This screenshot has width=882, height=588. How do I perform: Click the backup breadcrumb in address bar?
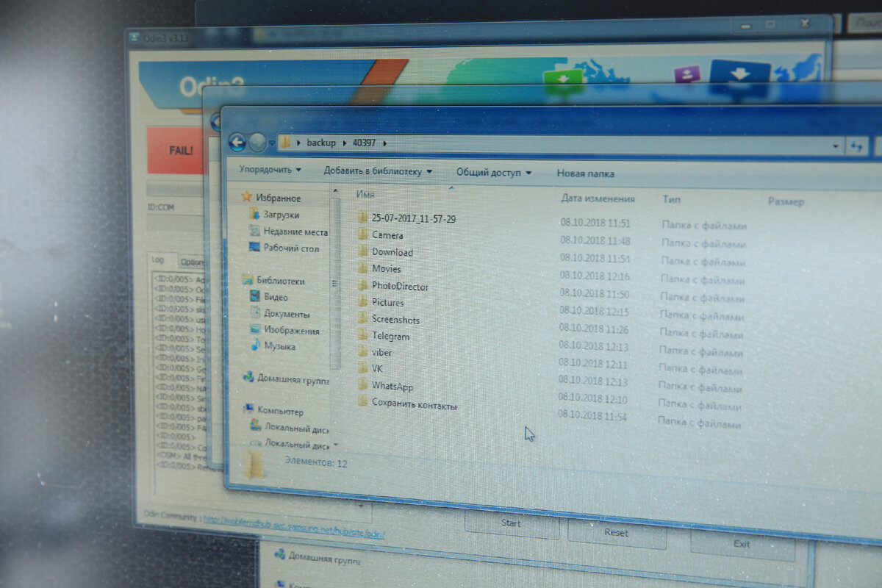pyautogui.click(x=321, y=143)
